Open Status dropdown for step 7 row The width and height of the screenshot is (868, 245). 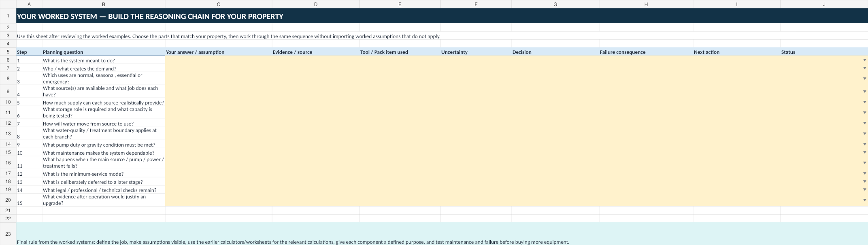(x=864, y=123)
